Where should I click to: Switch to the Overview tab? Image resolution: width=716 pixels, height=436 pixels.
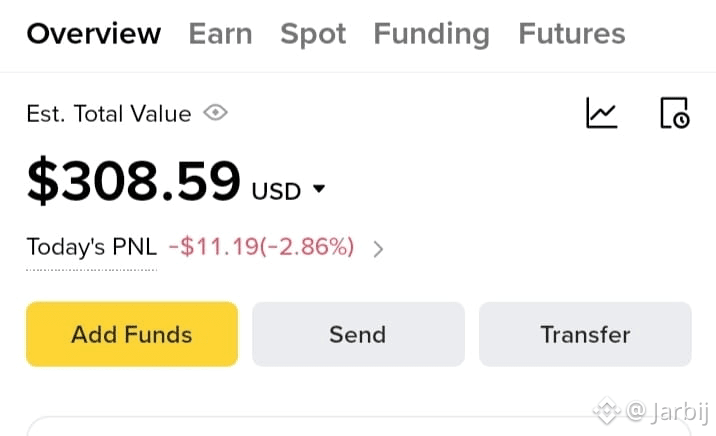[94, 34]
